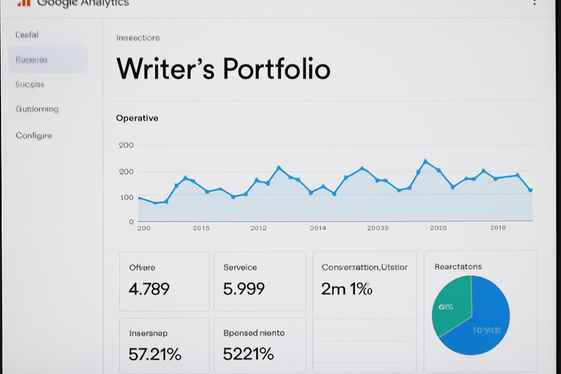Select the highlighted Rugeras sidebar item
The width and height of the screenshot is (561, 374).
[48, 59]
